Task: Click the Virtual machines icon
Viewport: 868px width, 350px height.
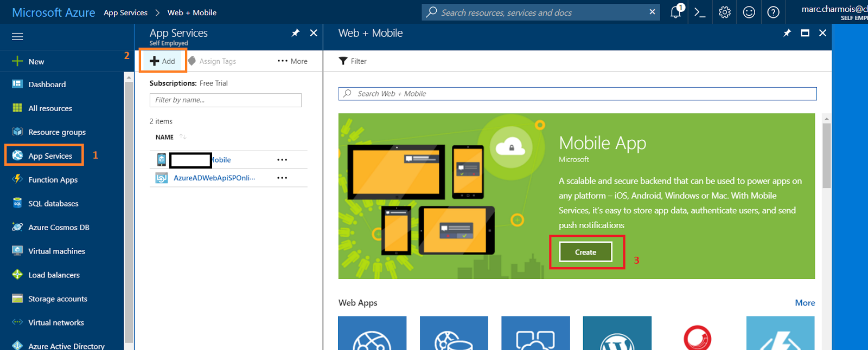Action: pyautogui.click(x=17, y=251)
